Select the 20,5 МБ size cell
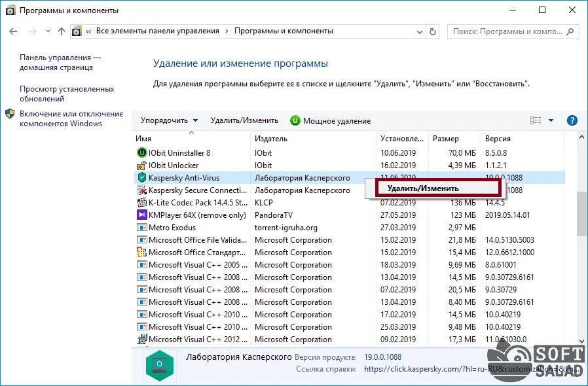Screen dimensions: 588x386 pyautogui.click(x=462, y=290)
